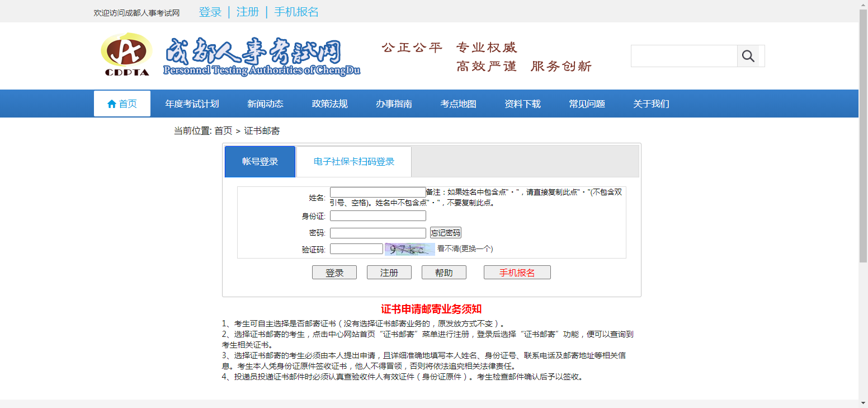This screenshot has height=408, width=868.
Task: Select the 帐号登录 tab
Action: pyautogui.click(x=260, y=162)
